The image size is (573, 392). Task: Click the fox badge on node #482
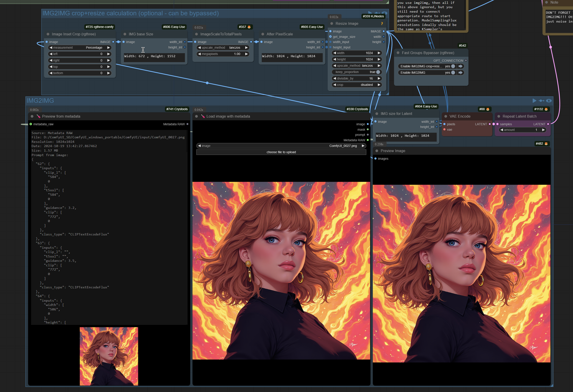(546, 144)
